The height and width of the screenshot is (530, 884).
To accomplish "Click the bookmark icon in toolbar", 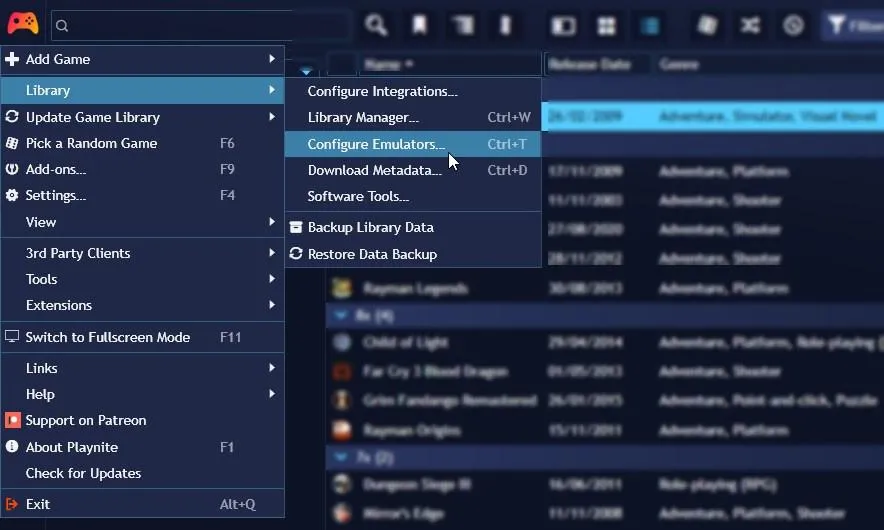I will [x=419, y=25].
